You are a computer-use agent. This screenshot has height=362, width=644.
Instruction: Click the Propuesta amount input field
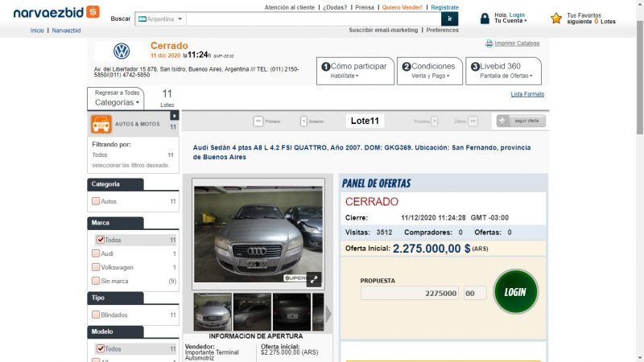pyautogui.click(x=410, y=294)
